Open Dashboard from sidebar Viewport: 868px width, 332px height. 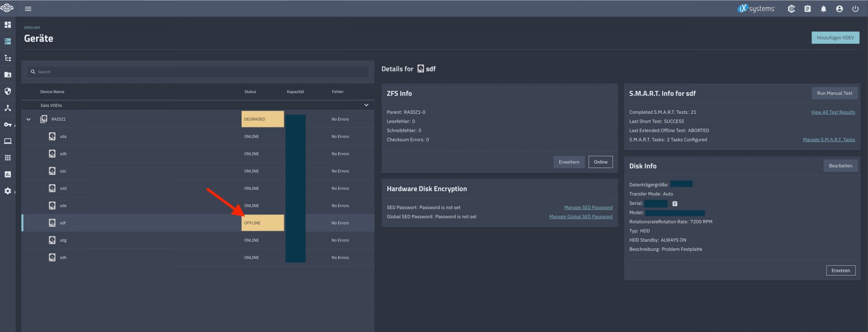coord(8,25)
